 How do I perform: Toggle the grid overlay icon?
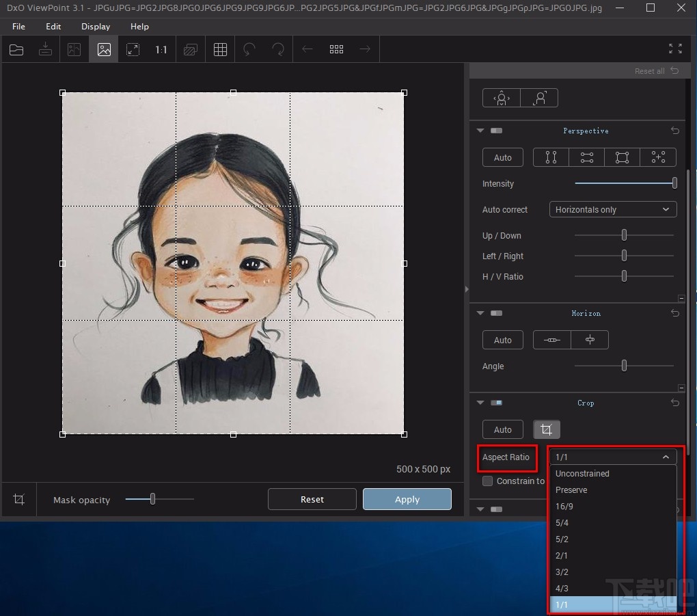220,49
